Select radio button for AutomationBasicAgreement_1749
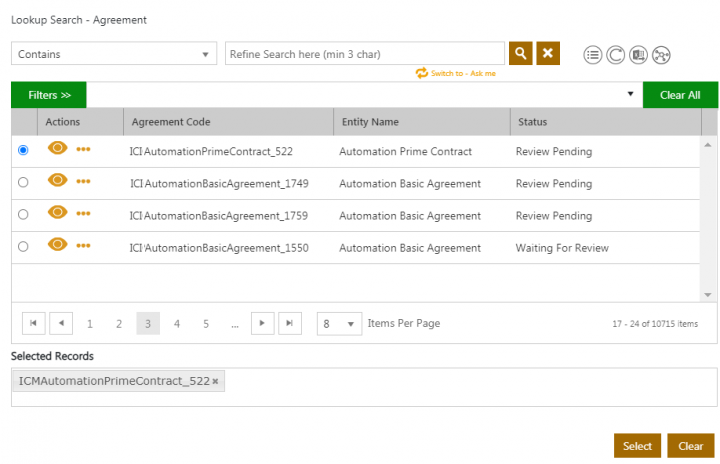The height and width of the screenshot is (464, 720). [23, 183]
